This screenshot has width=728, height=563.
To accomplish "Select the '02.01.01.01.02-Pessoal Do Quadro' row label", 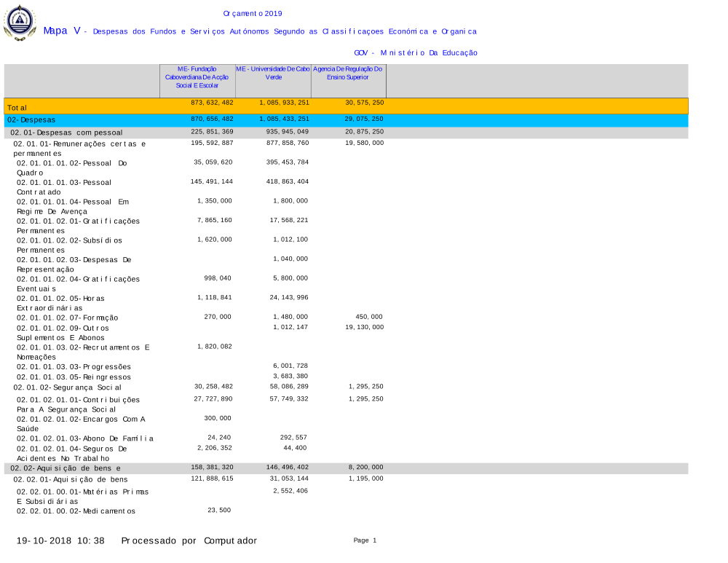I will tap(71, 168).
